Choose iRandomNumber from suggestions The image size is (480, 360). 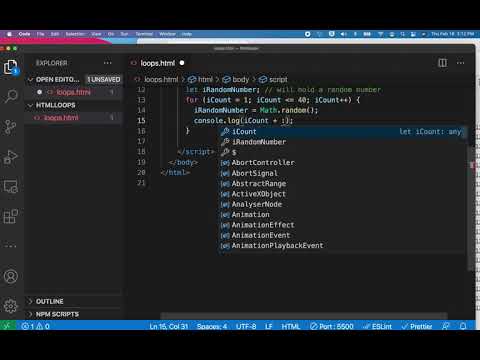click(342, 142)
